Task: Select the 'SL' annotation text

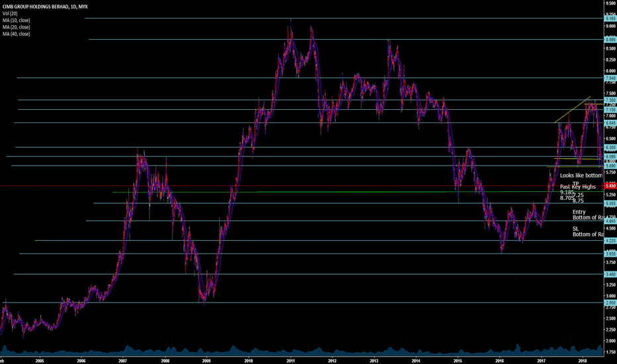Action: pos(576,229)
